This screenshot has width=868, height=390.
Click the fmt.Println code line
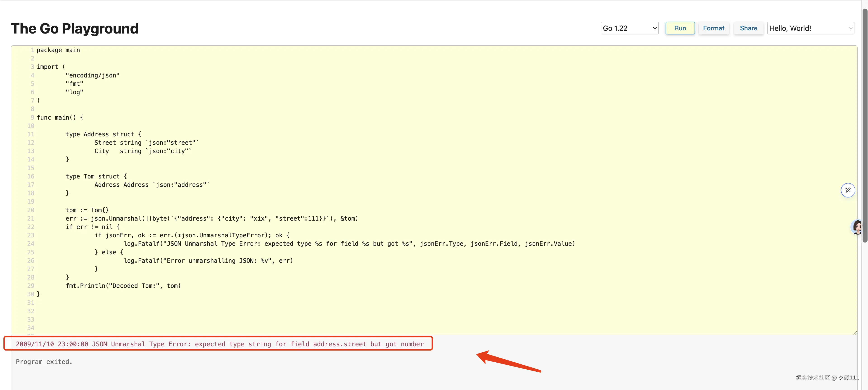(x=123, y=285)
